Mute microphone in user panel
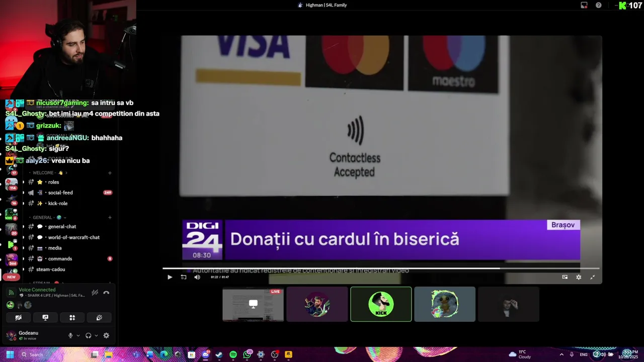Image resolution: width=644 pixels, height=362 pixels. tap(70, 335)
